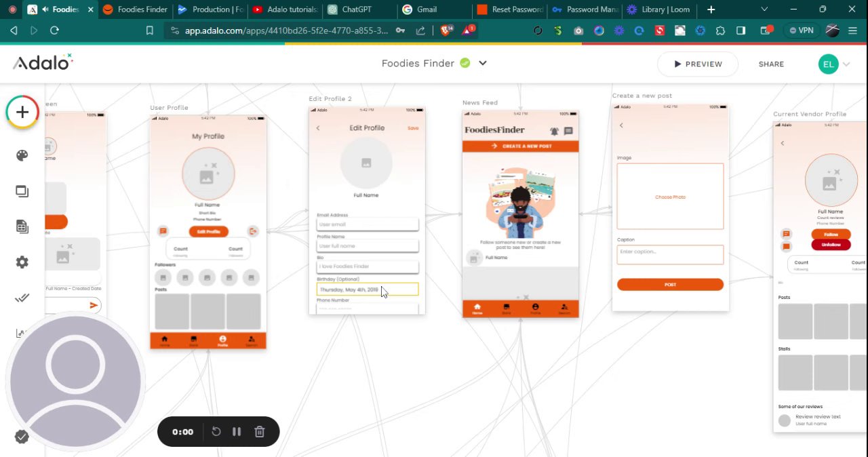
Task: Open the Add Component plus button
Action: 22,113
